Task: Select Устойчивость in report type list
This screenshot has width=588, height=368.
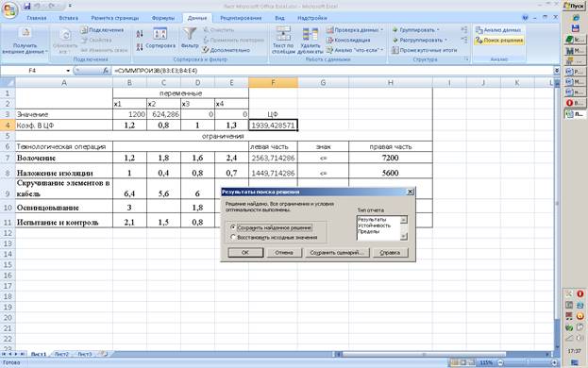Action: (x=374, y=226)
